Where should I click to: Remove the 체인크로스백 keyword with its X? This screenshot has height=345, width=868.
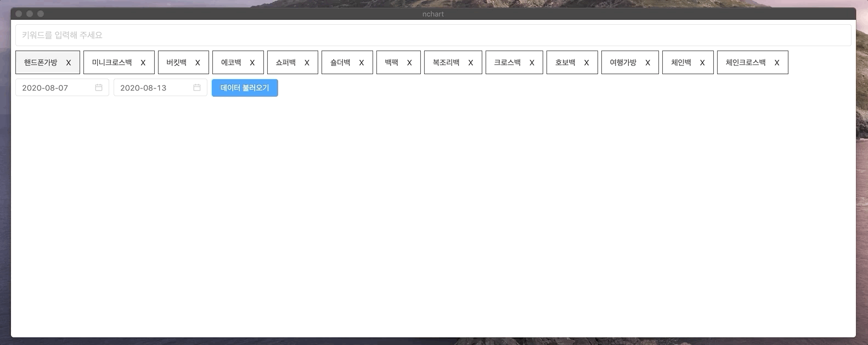tap(777, 63)
